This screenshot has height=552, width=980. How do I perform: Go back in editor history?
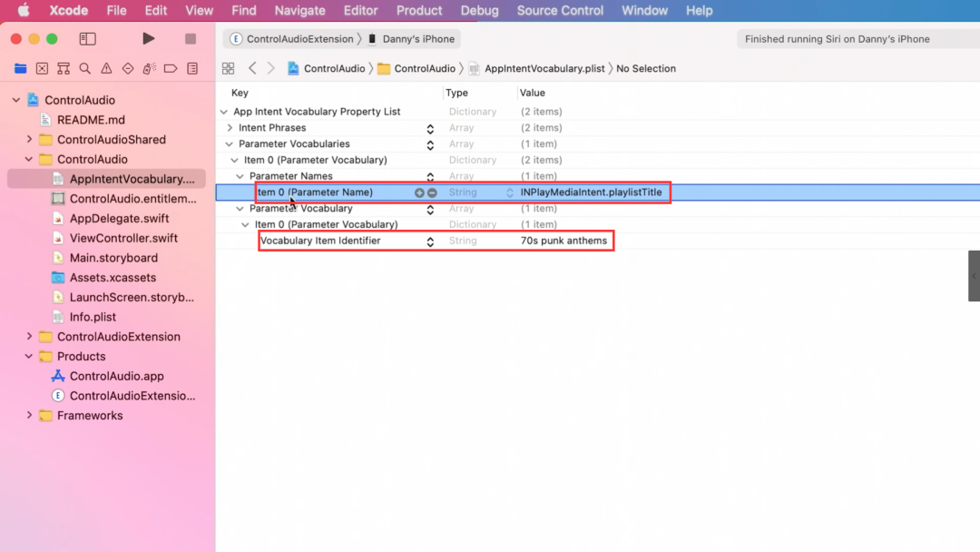(252, 68)
